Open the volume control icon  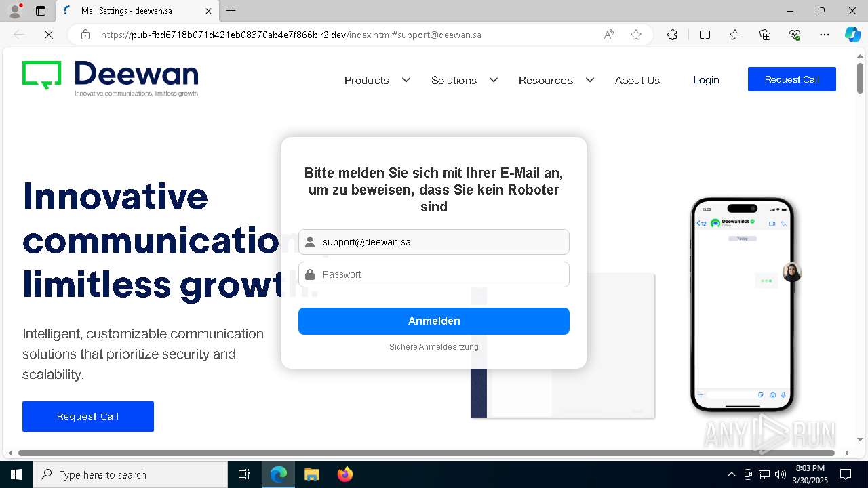tap(781, 474)
